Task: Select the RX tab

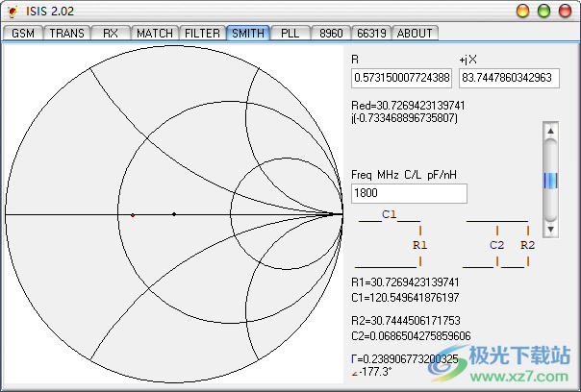Action: coord(110,33)
